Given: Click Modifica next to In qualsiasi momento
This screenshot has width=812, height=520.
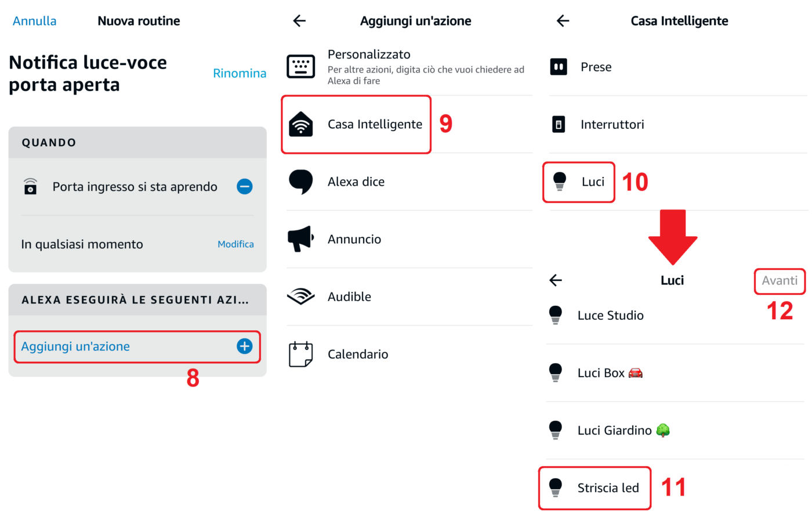Looking at the screenshot, I should point(235,244).
